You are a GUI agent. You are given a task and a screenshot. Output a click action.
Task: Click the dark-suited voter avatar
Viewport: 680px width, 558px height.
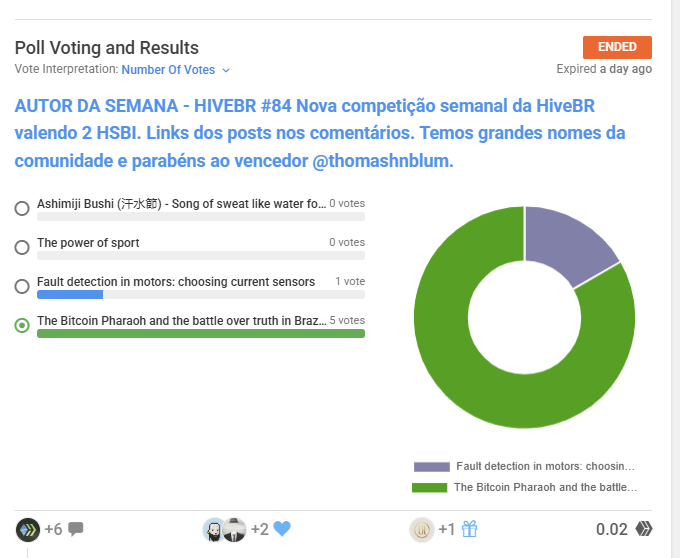click(235, 529)
